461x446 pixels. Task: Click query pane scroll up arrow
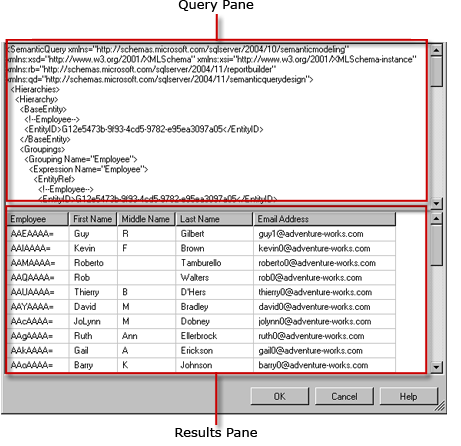pyautogui.click(x=436, y=50)
